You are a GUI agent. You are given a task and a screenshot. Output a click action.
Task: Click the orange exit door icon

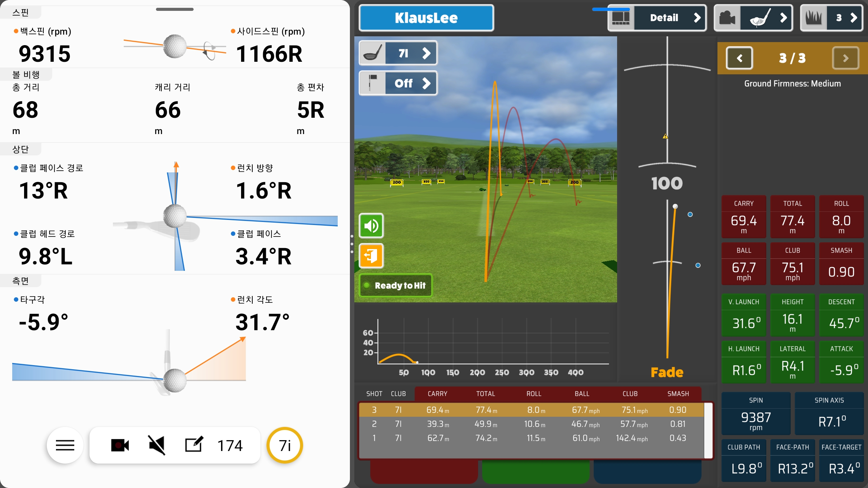tap(371, 256)
